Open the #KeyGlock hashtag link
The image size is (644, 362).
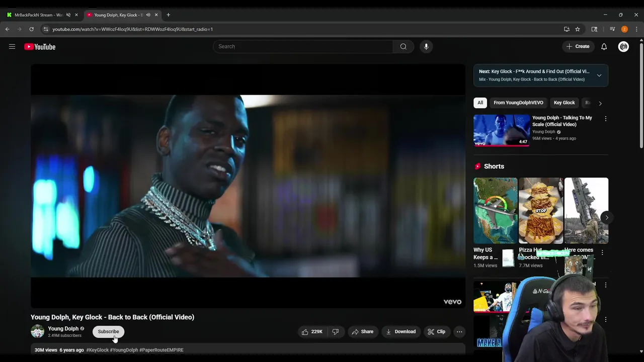pos(97,350)
